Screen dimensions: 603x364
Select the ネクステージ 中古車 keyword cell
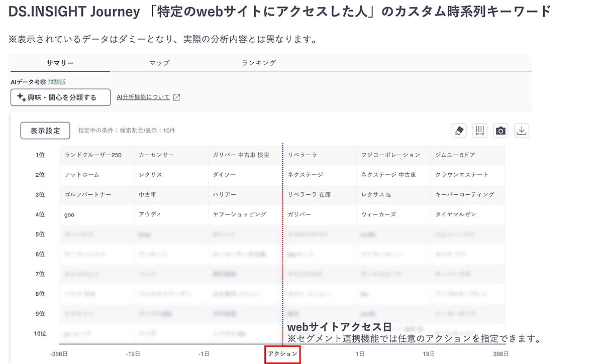388,175
